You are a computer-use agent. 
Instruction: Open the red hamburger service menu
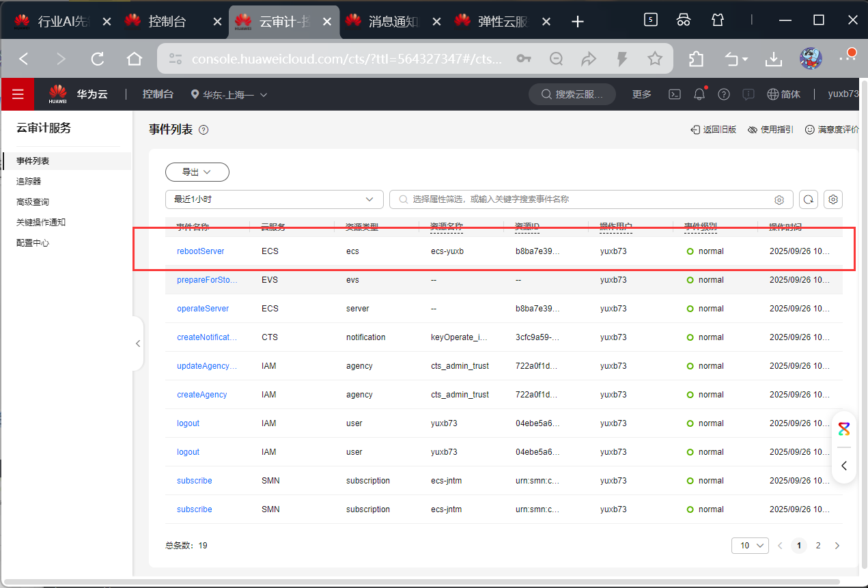click(x=18, y=94)
